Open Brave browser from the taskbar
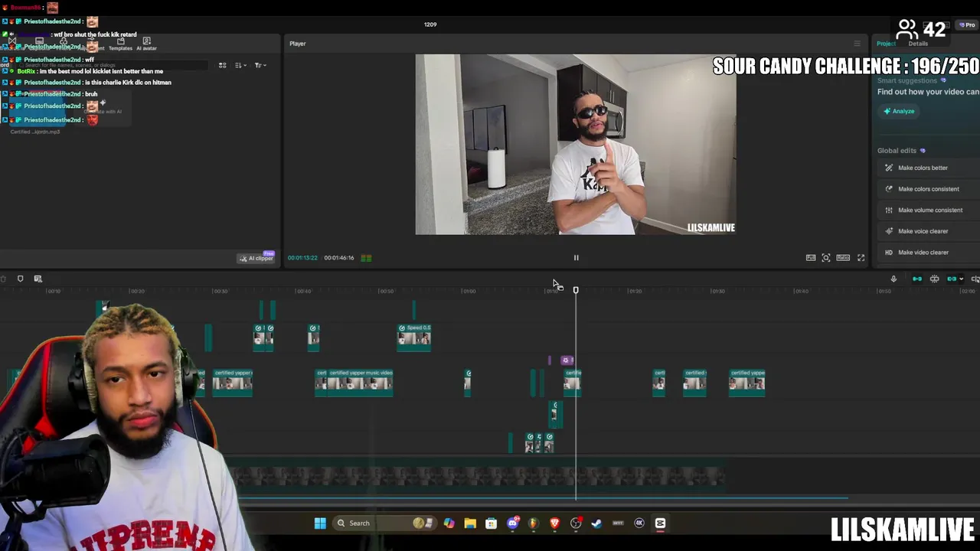The height and width of the screenshot is (551, 980). pos(554,523)
